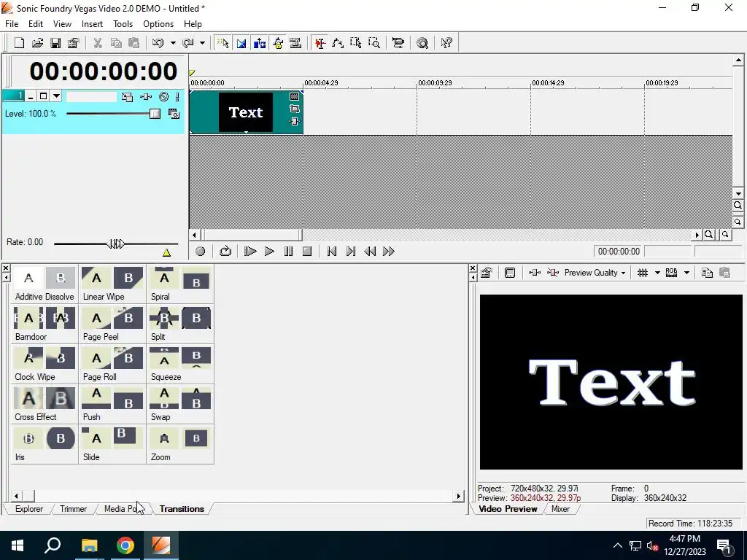
Task: Select the Clock Wipe transition
Action: pyautogui.click(x=44, y=365)
